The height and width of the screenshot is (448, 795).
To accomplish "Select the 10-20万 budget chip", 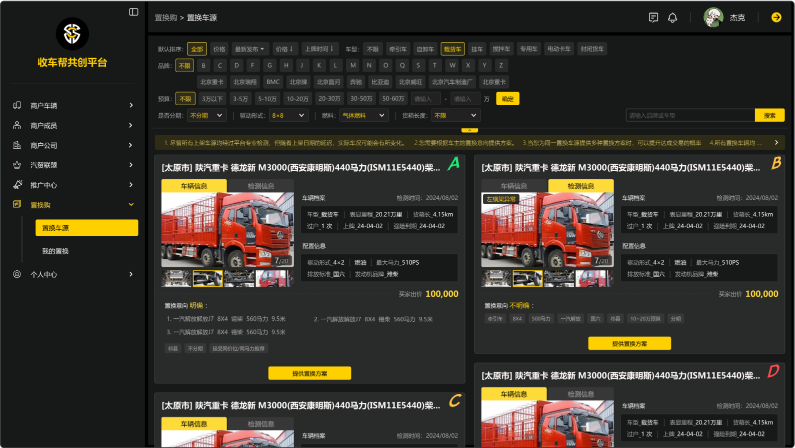I will pyautogui.click(x=297, y=99).
